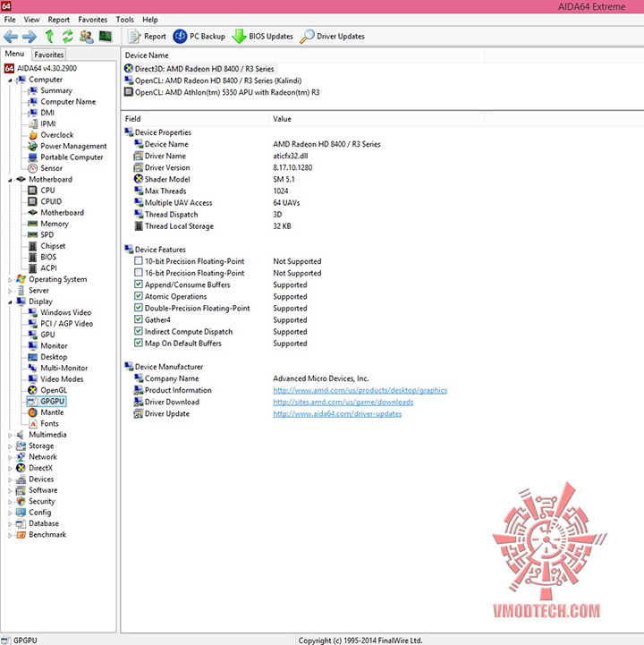Click the Back navigation arrow icon
The width and height of the screenshot is (644, 645).
[x=11, y=37]
